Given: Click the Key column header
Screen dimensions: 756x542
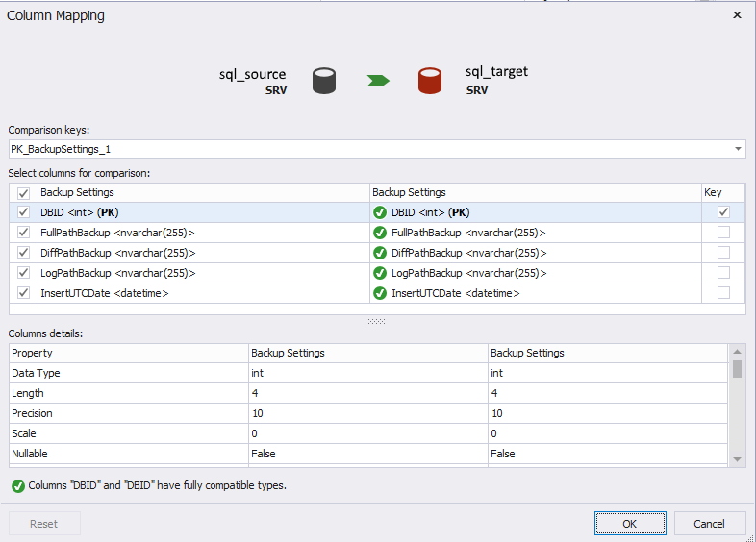Looking at the screenshot, I should click(713, 192).
